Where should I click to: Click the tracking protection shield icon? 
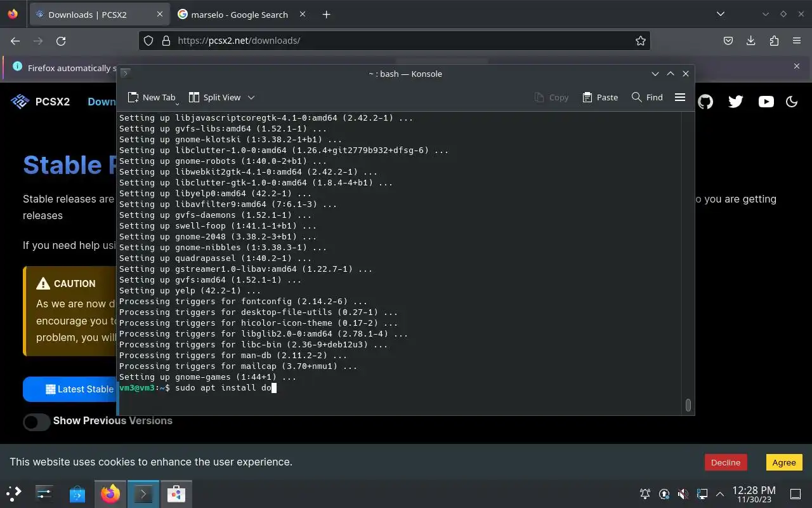(148, 41)
